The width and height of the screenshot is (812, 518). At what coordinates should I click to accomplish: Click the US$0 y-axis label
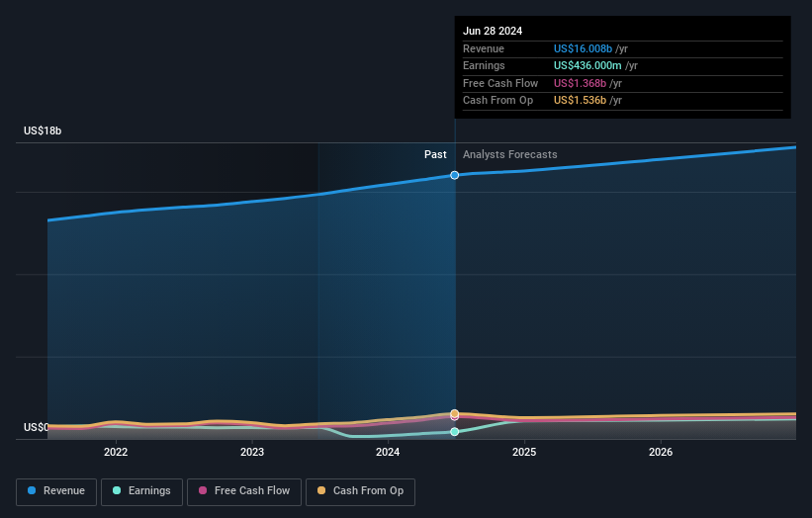(x=37, y=427)
